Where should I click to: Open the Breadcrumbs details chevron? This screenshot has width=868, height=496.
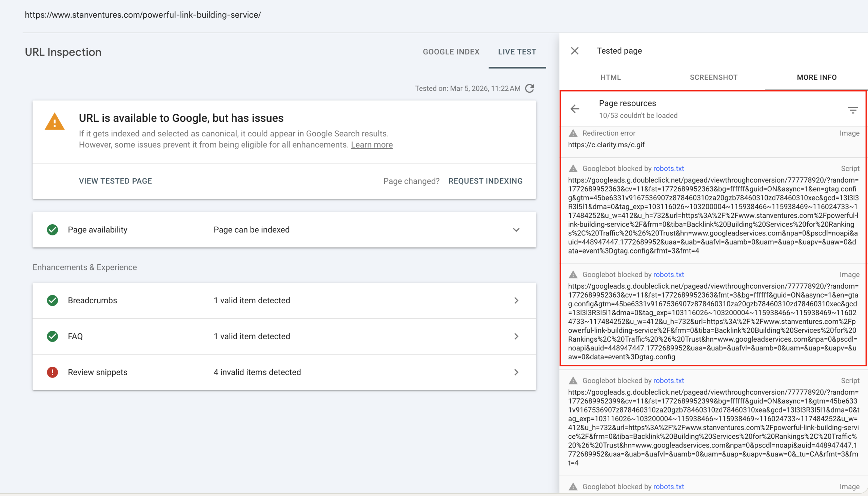coord(516,301)
